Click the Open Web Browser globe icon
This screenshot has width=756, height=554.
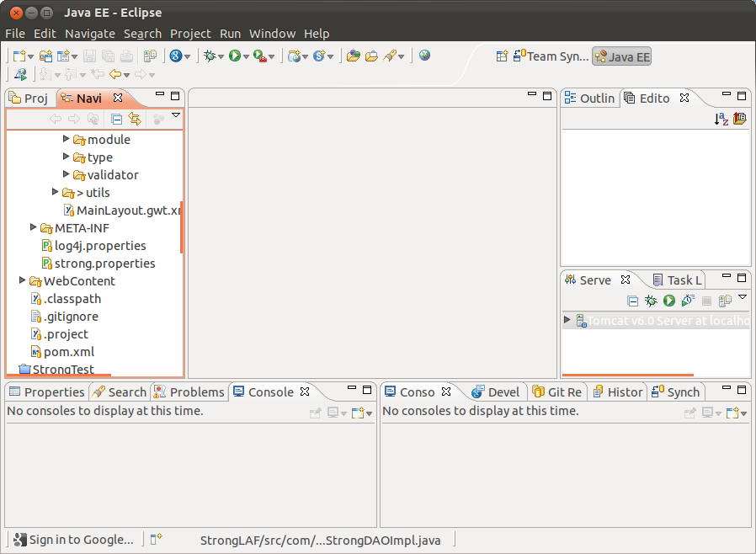tap(424, 56)
